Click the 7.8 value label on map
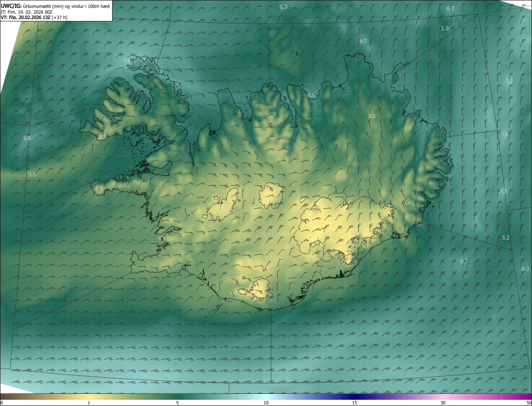This screenshot has width=532, height=406. coord(127,61)
